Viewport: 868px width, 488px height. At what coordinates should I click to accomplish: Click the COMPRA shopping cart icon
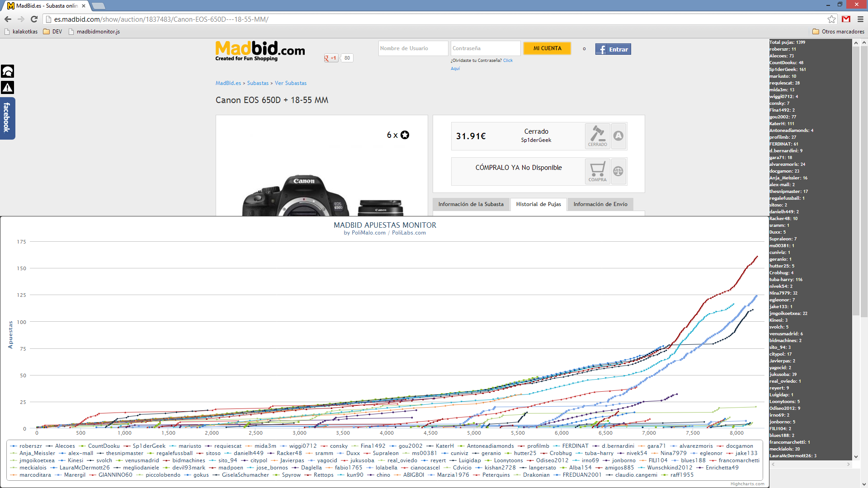pos(597,172)
